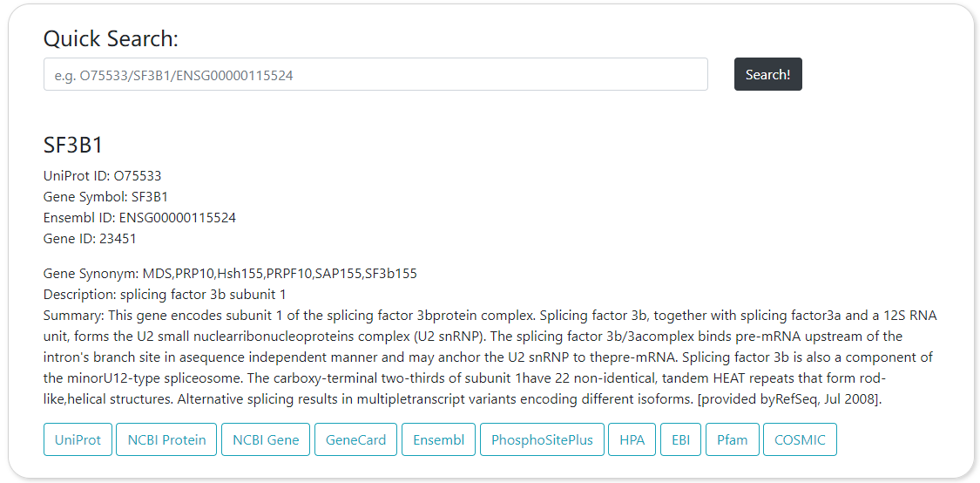Open the PhosphoSitePlus link
980x483 pixels.
pyautogui.click(x=542, y=440)
